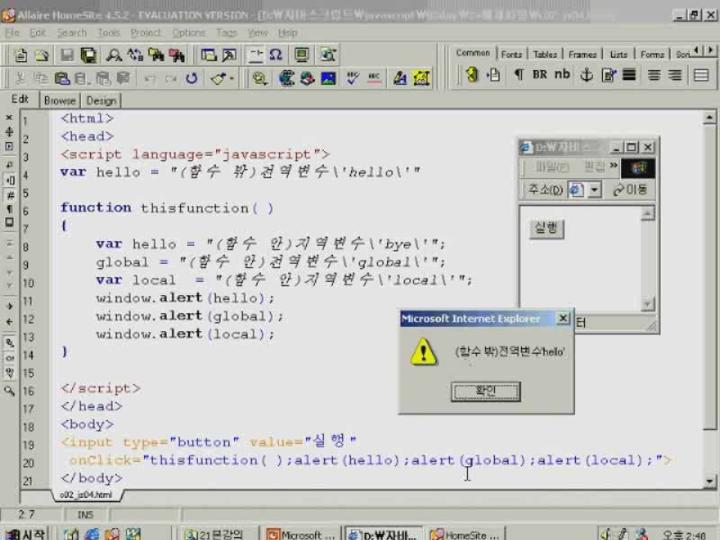Show next tag toolbar tabs arrow
This screenshot has height=540, width=720.
711,50
